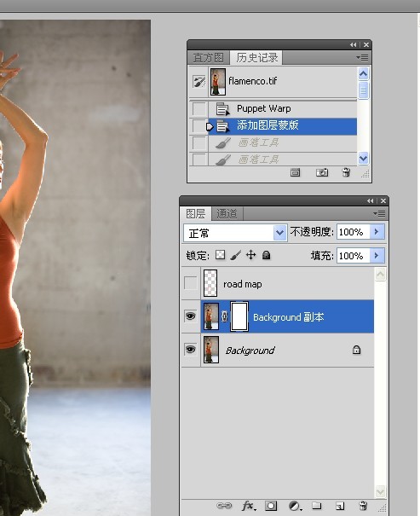Select the 历史记录 history tab
Image resolution: width=420 pixels, height=516 pixels.
tap(257, 58)
